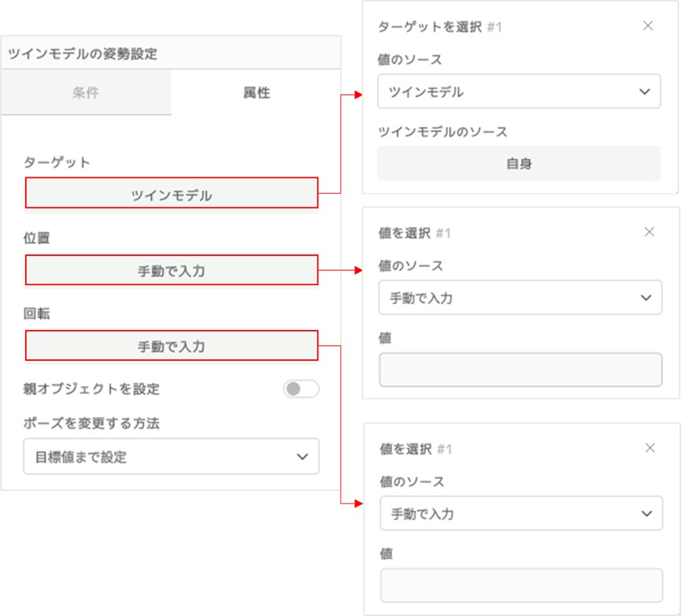Click the chevron arrow of 目標値まで設定 dropdown

pyautogui.click(x=302, y=457)
